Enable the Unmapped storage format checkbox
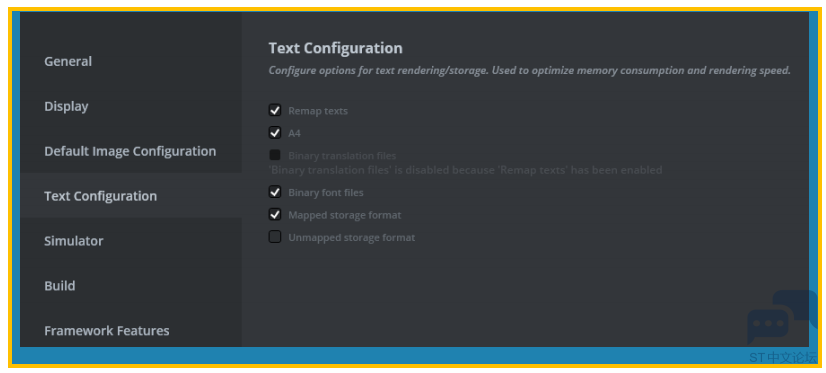Image resolution: width=826 pixels, height=373 pixels. coord(275,237)
